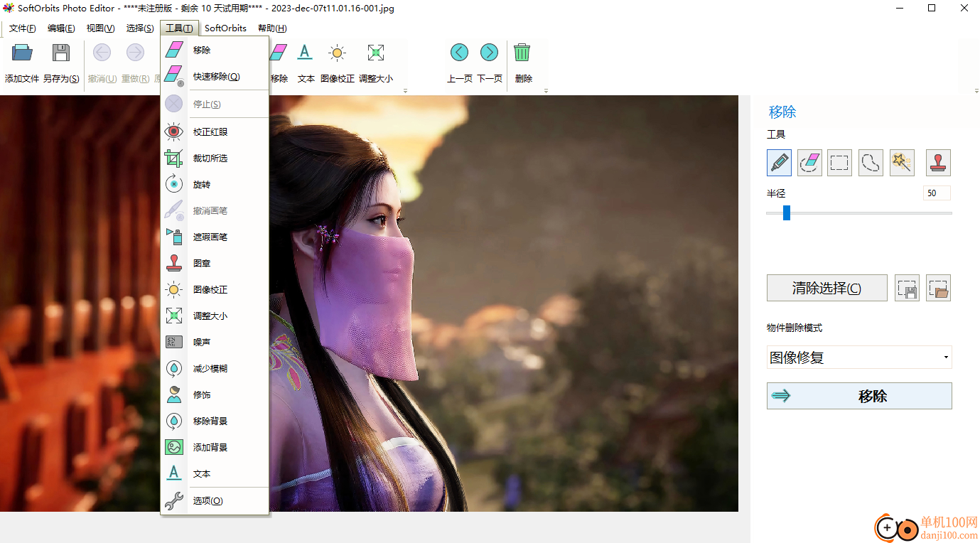
Task: Select the rectangular selection tool
Action: [840, 163]
